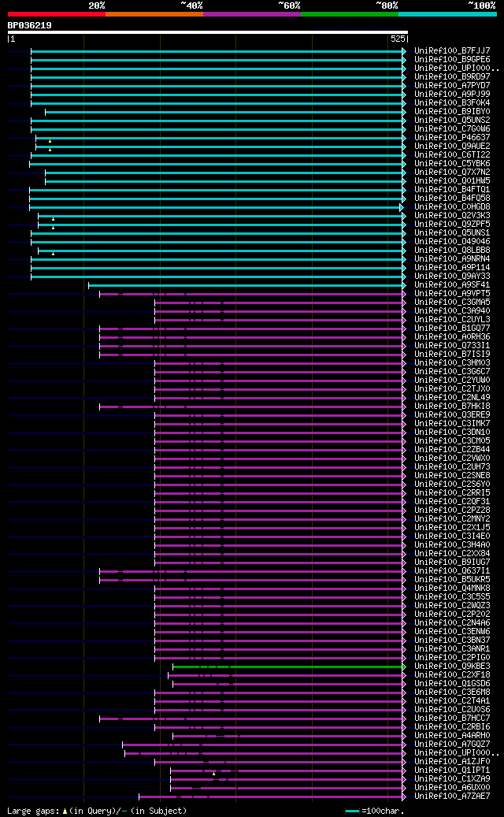
Task: Click the cyan alignment bar for UniRef100_B7FJJ7
Action: tap(218, 51)
